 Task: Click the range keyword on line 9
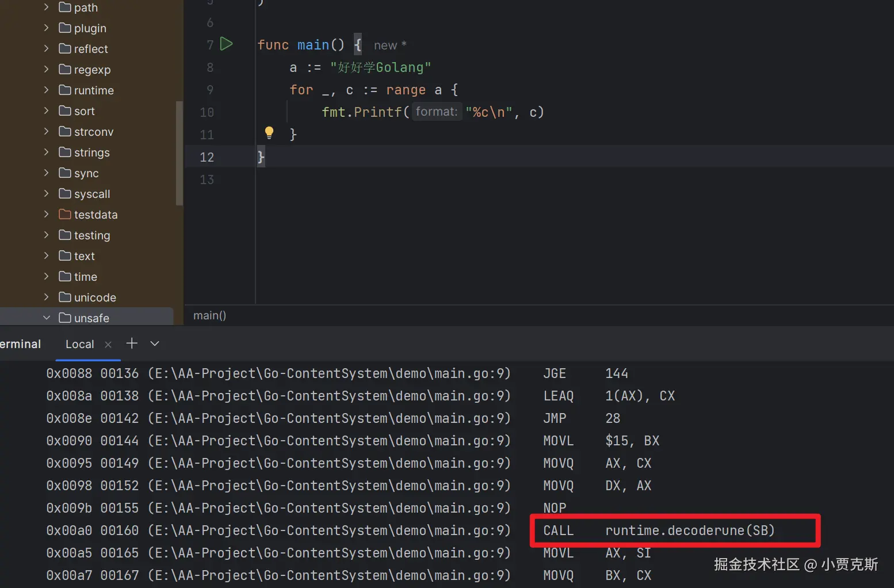[x=406, y=90]
